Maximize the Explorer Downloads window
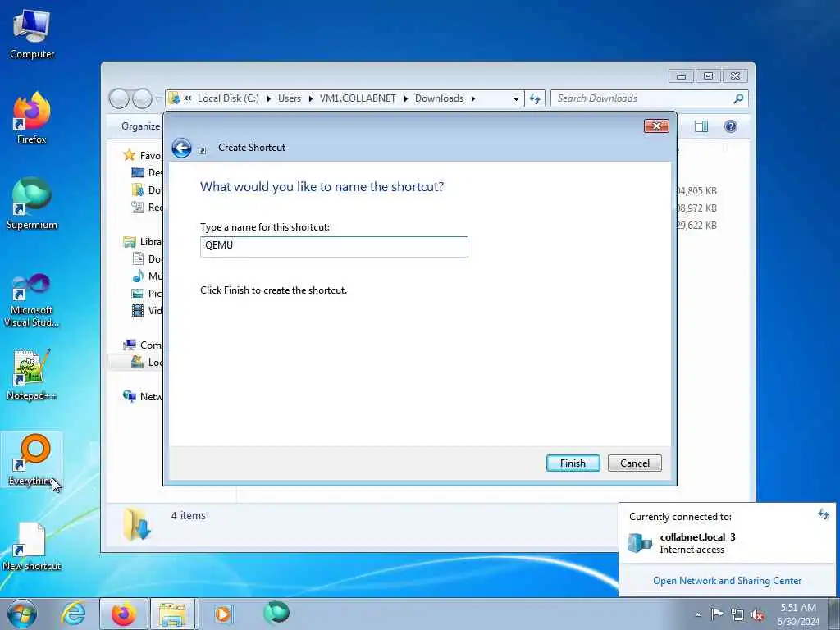Screen dimensions: 840x630 tap(708, 76)
